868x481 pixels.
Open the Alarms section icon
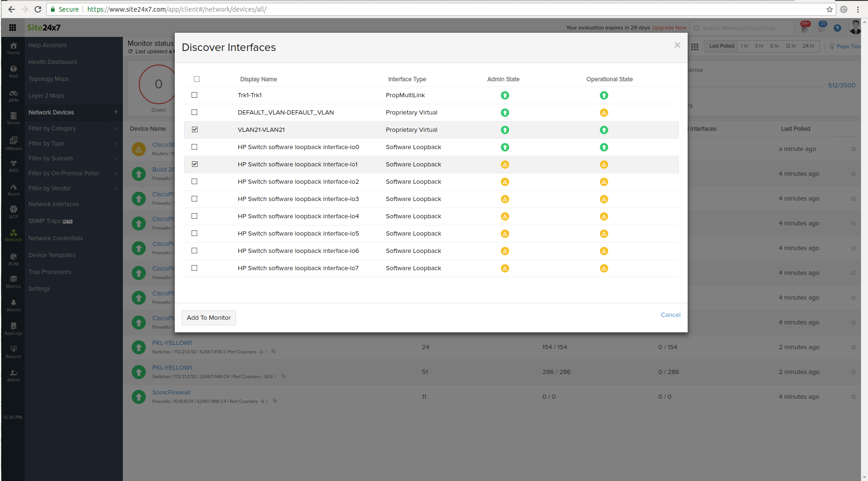(14, 305)
